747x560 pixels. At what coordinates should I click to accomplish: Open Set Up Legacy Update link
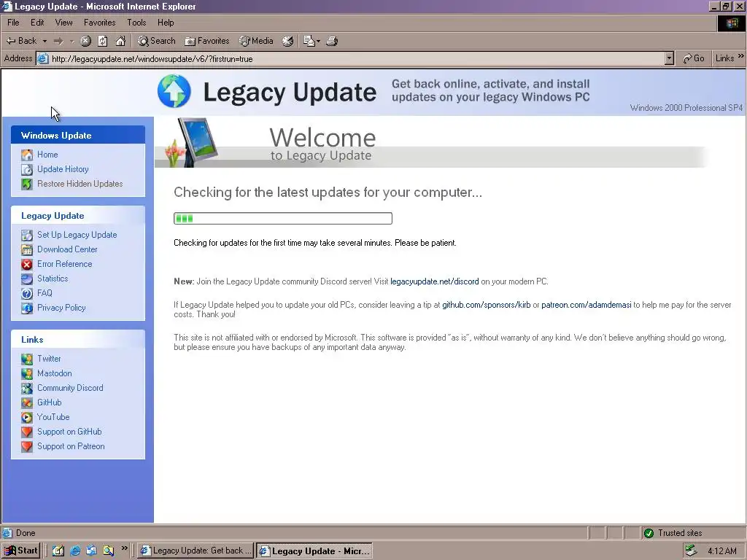click(x=77, y=235)
